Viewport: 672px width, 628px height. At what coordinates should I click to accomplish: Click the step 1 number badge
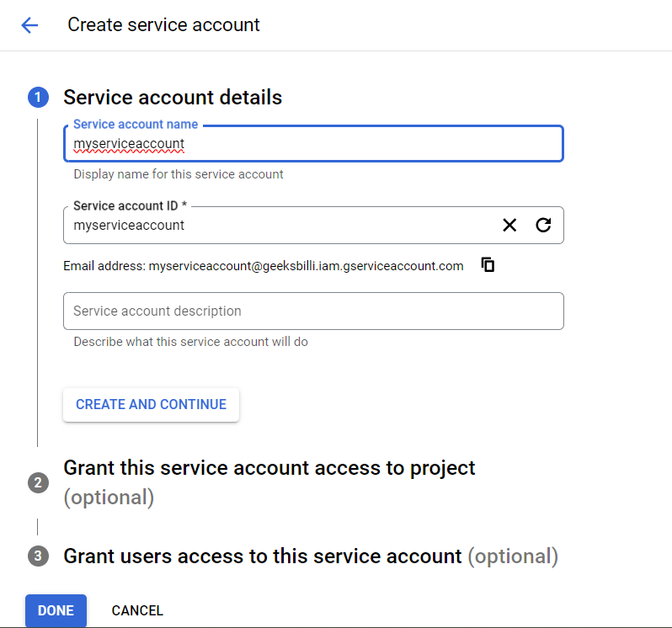pyautogui.click(x=38, y=98)
